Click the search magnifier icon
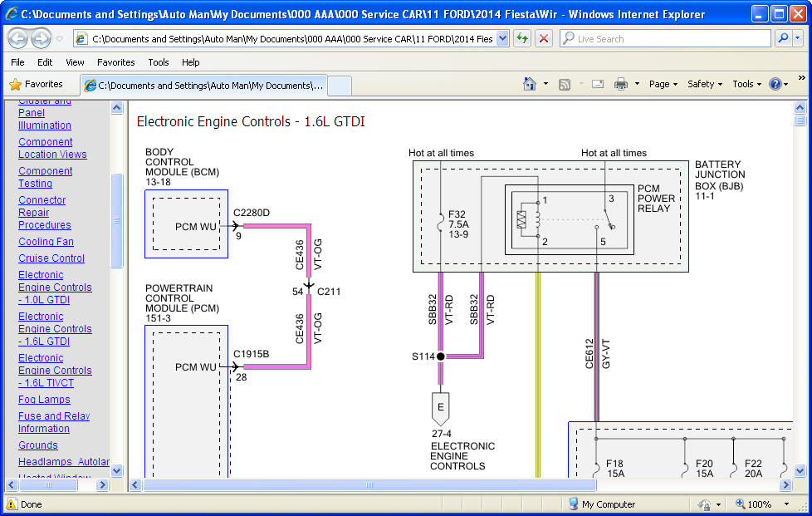812x516 pixels. coord(783,38)
